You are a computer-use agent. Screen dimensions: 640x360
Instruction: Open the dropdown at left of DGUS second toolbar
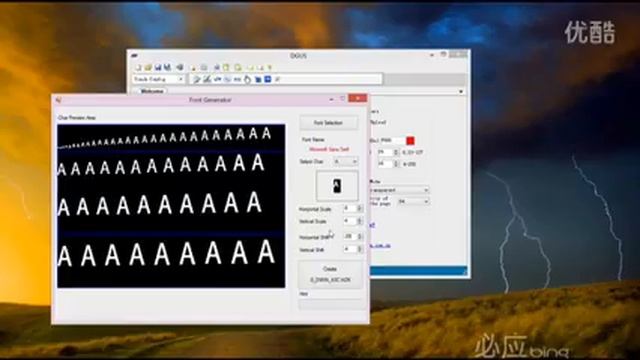point(159,79)
